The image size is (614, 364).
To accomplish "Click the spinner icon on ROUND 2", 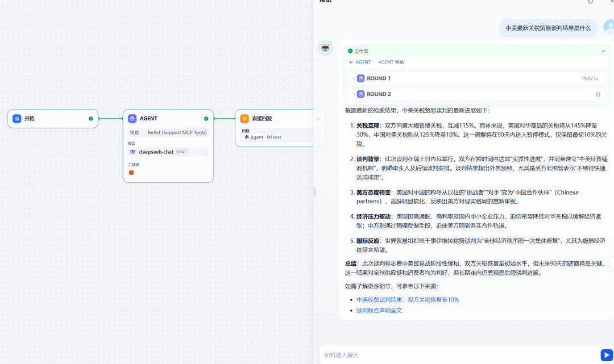I will (598, 94).
